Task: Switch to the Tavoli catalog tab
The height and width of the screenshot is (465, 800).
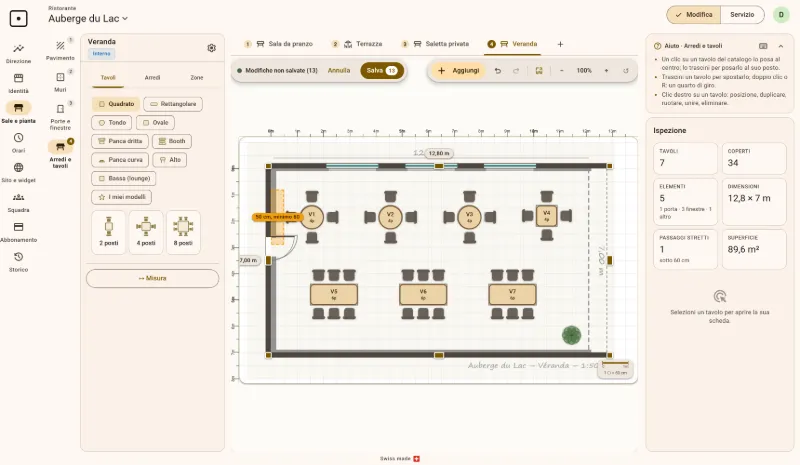Action: point(108,78)
